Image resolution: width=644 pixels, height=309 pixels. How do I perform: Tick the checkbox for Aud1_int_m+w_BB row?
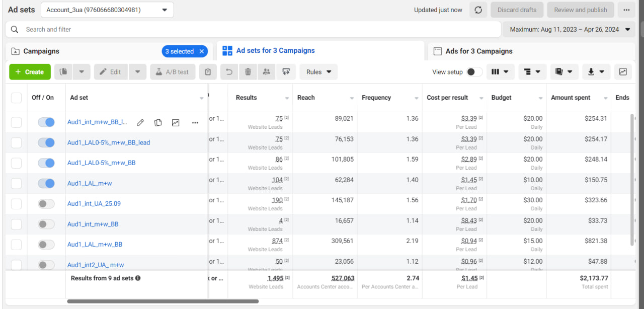17,224
